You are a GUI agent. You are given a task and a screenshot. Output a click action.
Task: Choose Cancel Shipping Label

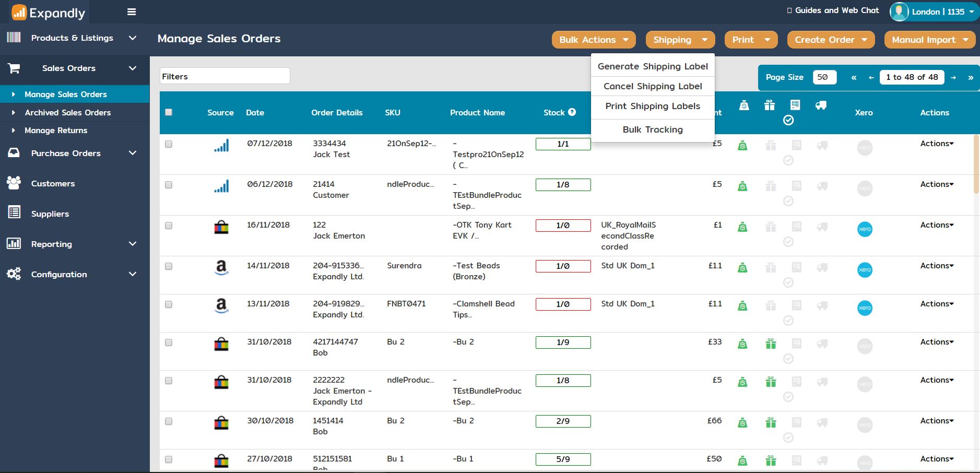pyautogui.click(x=653, y=86)
